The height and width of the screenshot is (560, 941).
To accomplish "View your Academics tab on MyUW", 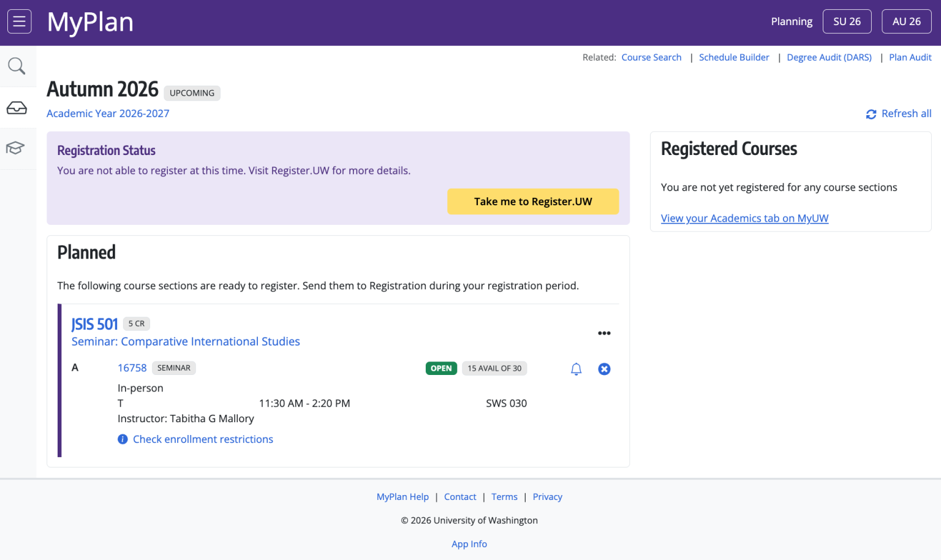I will coord(744,218).
